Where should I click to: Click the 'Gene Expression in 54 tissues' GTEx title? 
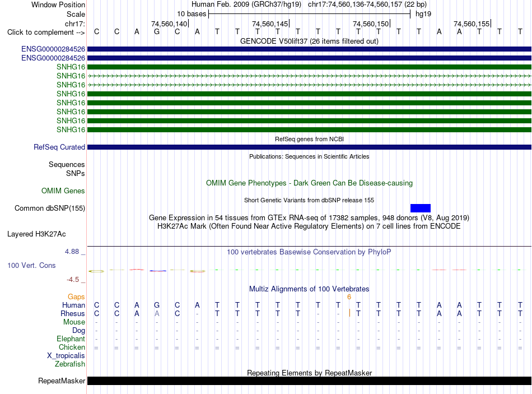pyautogui.click(x=309, y=217)
